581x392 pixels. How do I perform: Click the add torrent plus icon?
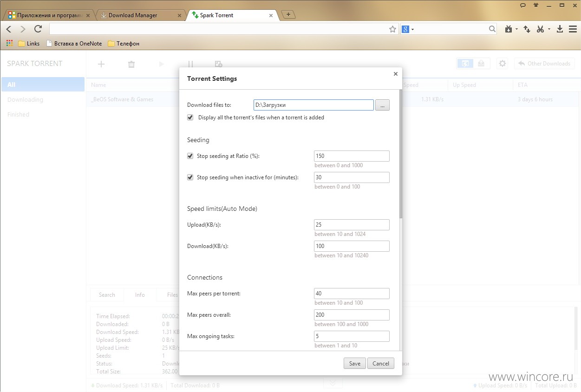click(101, 64)
